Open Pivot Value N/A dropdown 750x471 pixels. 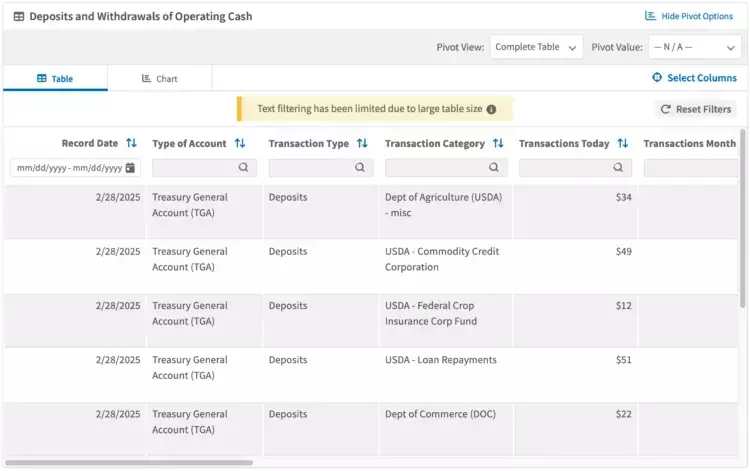click(695, 47)
